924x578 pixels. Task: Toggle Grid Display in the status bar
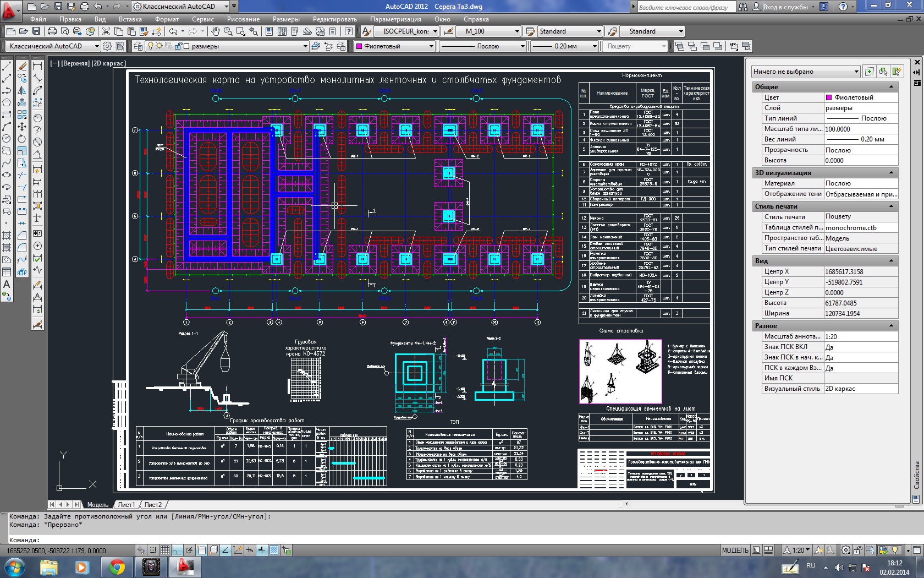tap(164, 550)
